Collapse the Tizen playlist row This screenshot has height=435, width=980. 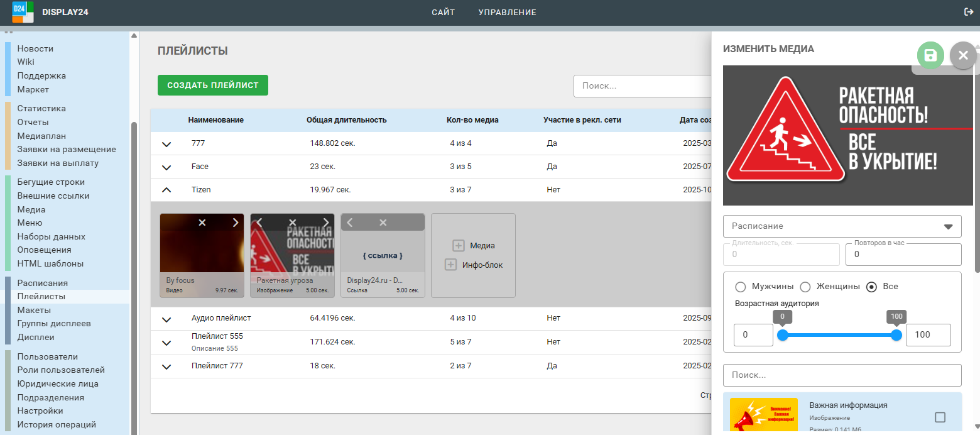tap(166, 190)
